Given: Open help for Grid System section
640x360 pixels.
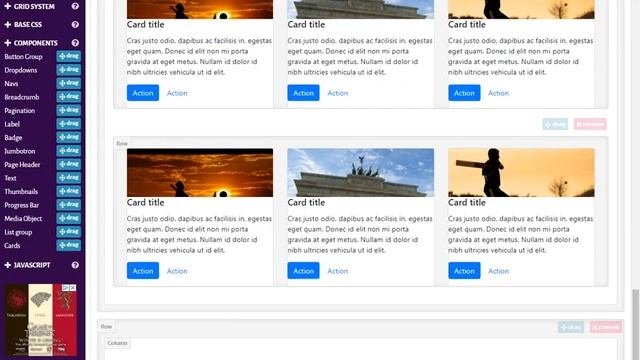Looking at the screenshot, I should tap(75, 6).
